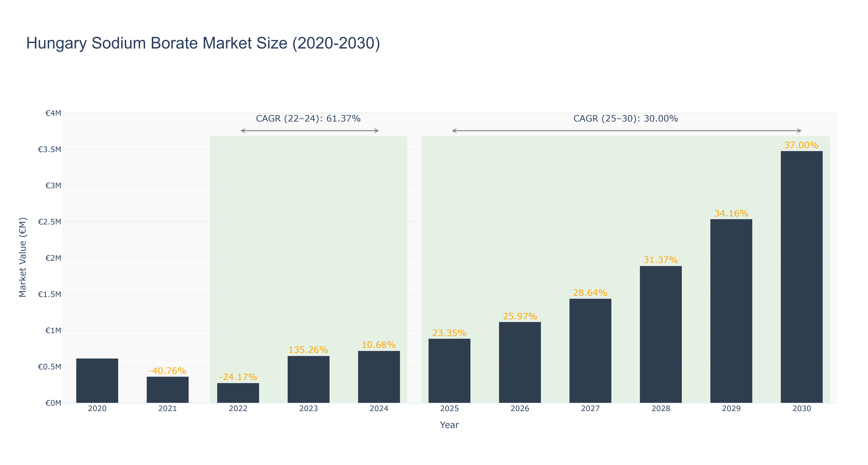Click the '2026' x-axis tick label
Viewport: 868px width, 465px height.
[520, 409]
